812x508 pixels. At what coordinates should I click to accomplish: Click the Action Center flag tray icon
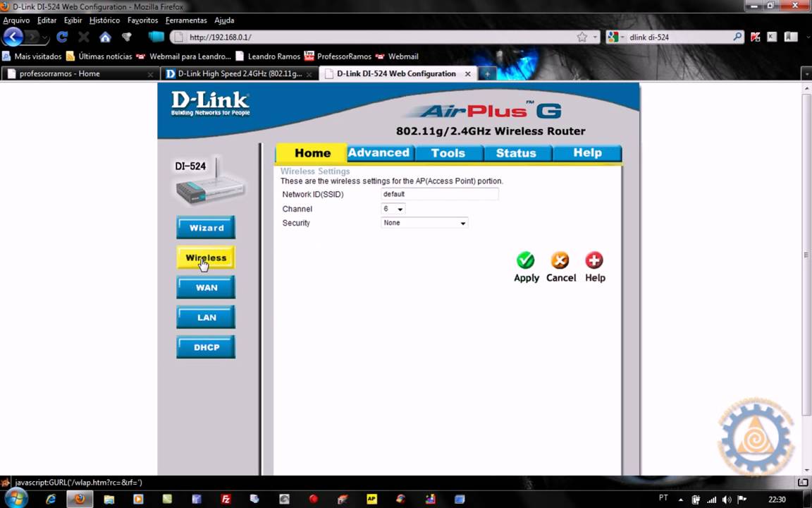[742, 500]
